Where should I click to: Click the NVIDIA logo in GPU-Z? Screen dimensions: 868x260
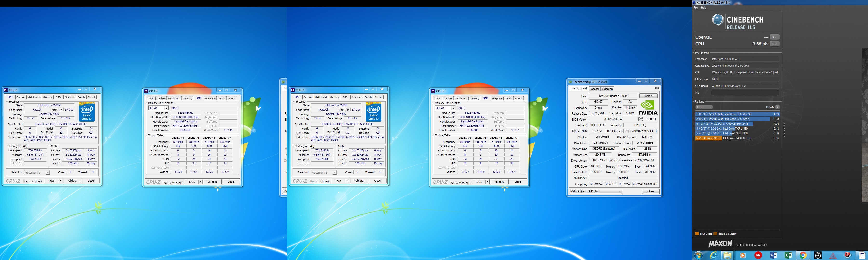(x=648, y=108)
